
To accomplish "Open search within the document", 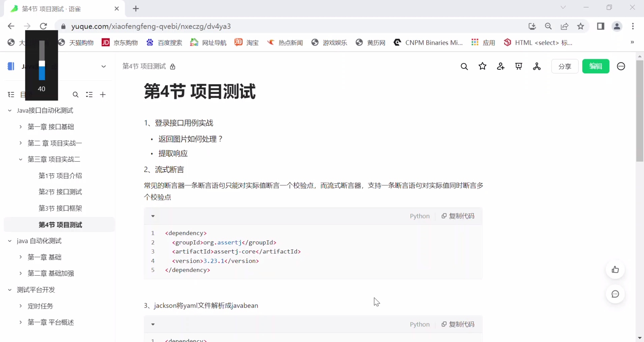I will [464, 66].
